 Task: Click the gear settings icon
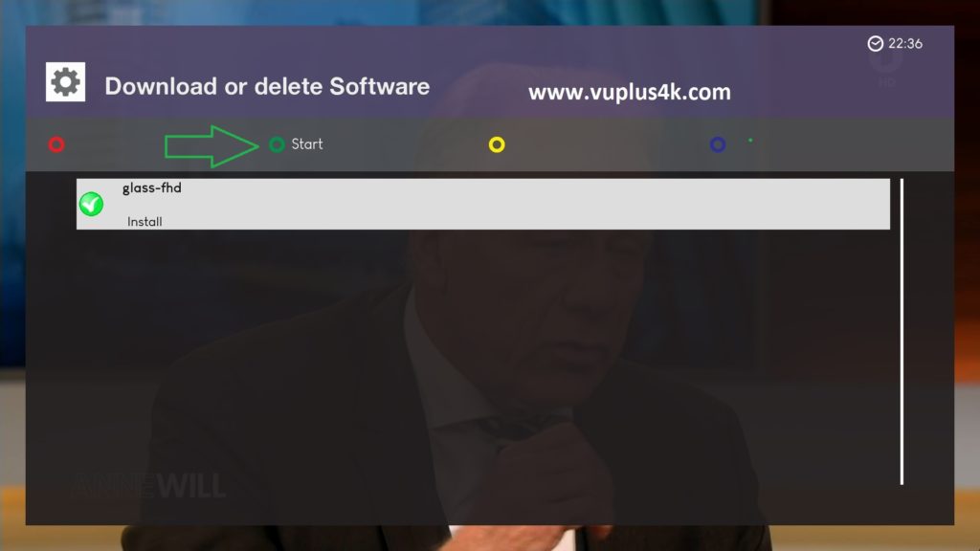(x=66, y=82)
